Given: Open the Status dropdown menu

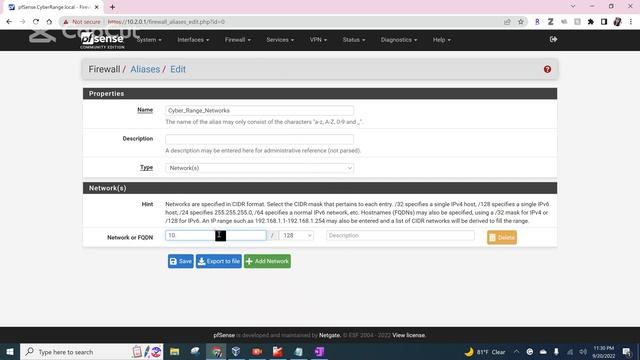Looking at the screenshot, I should (354, 40).
